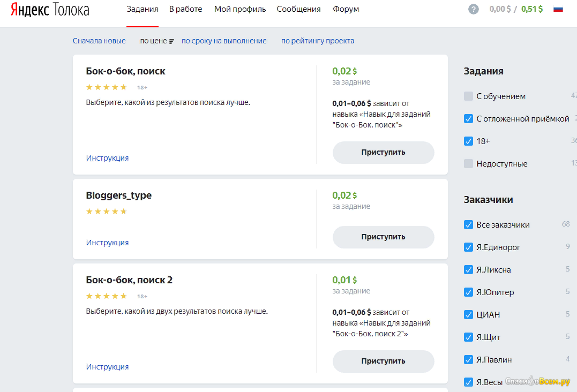Click the count 9 beside Я.Единорог
Image resolution: width=577 pixels, height=392 pixels.
[x=568, y=246]
